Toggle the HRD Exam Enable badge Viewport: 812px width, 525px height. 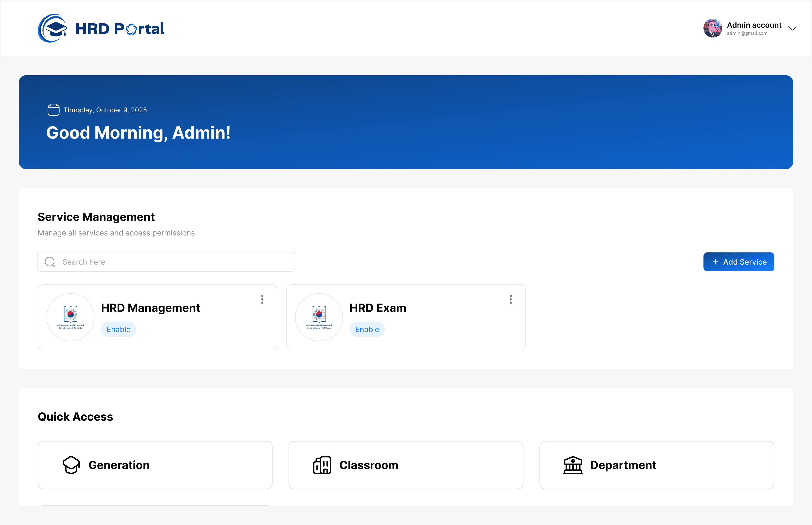[x=367, y=329]
